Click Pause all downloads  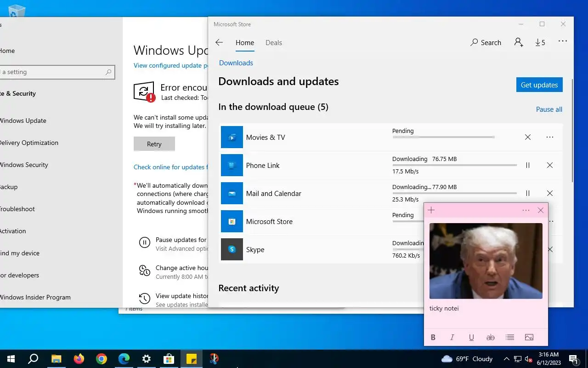coord(549,109)
